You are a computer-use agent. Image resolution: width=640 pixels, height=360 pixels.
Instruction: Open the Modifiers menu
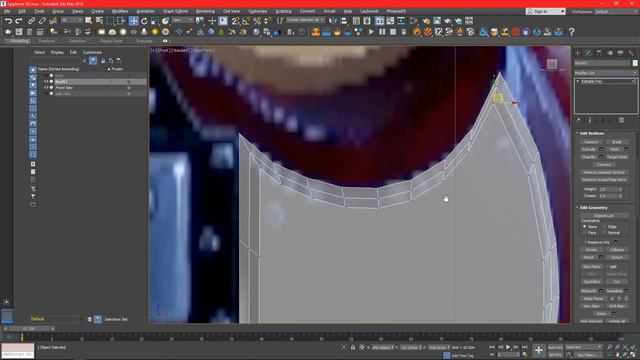(120, 11)
